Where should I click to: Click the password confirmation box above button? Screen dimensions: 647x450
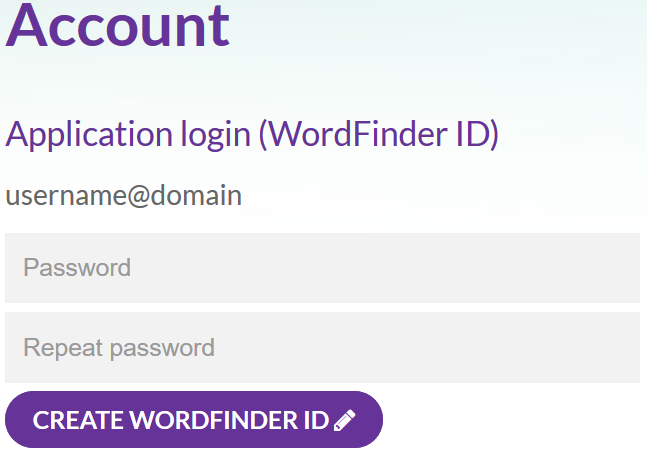[x=322, y=347]
